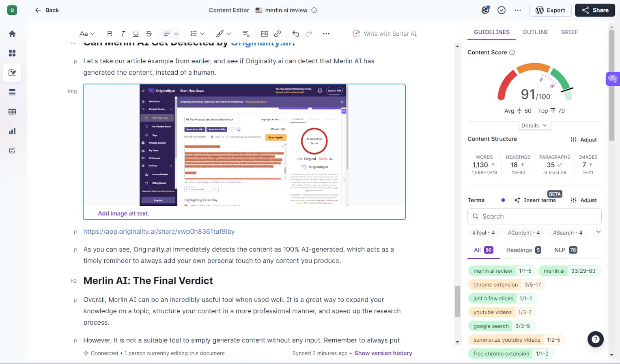The image size is (620, 364).
Task: Click in the terms Search field
Action: pos(534,216)
